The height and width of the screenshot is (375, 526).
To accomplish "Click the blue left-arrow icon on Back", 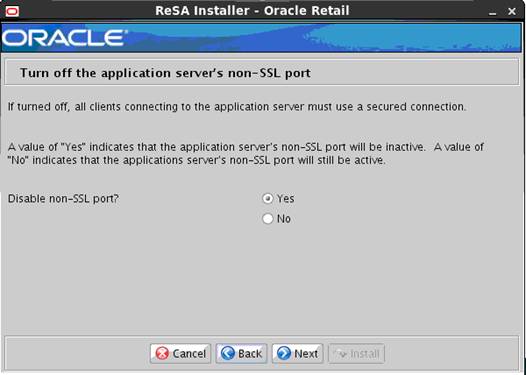I will 228,354.
